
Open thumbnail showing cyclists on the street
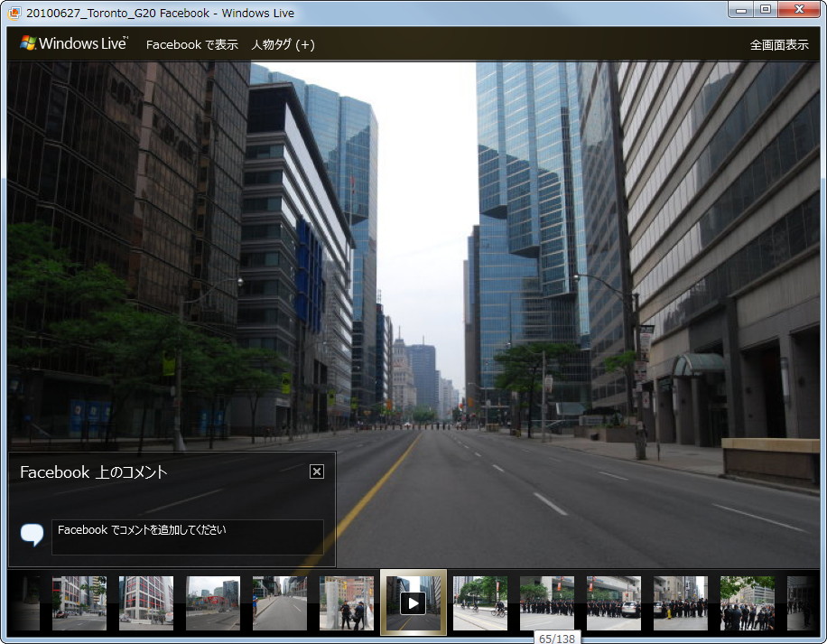pyautogui.click(x=480, y=602)
